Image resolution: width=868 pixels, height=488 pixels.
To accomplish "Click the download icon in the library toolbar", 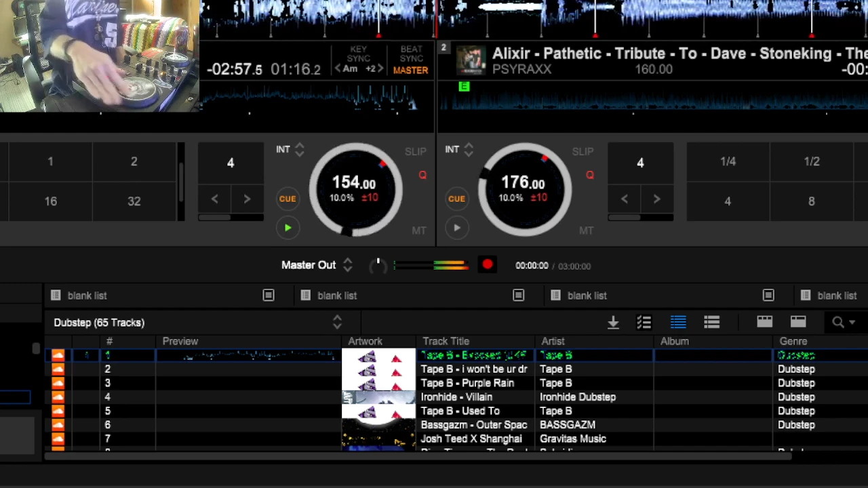I will 613,322.
